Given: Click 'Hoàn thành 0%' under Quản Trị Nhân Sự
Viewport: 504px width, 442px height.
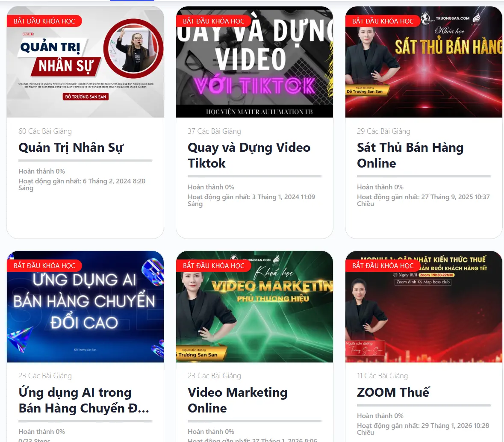Looking at the screenshot, I should 42,171.
